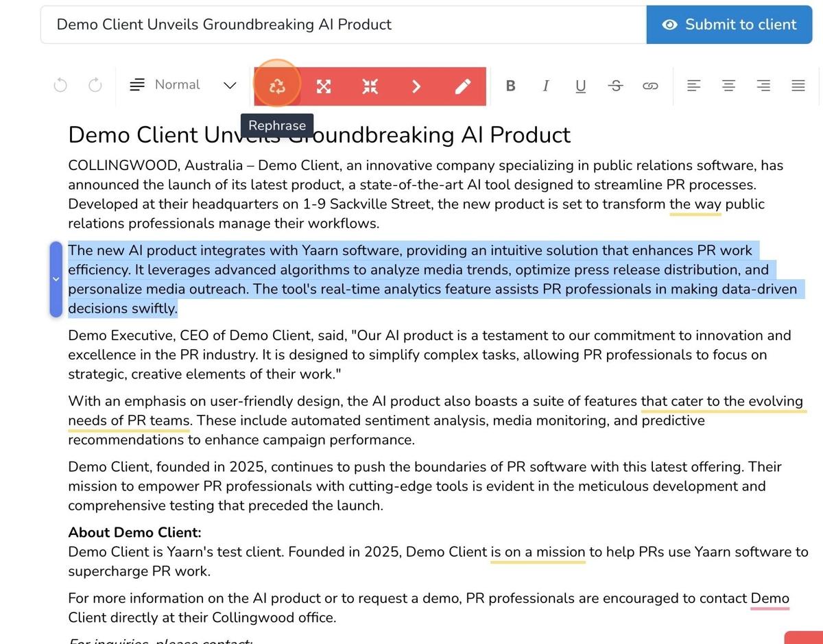This screenshot has height=644, width=823.
Task: Click the red pencil edit icon
Action: (x=463, y=86)
